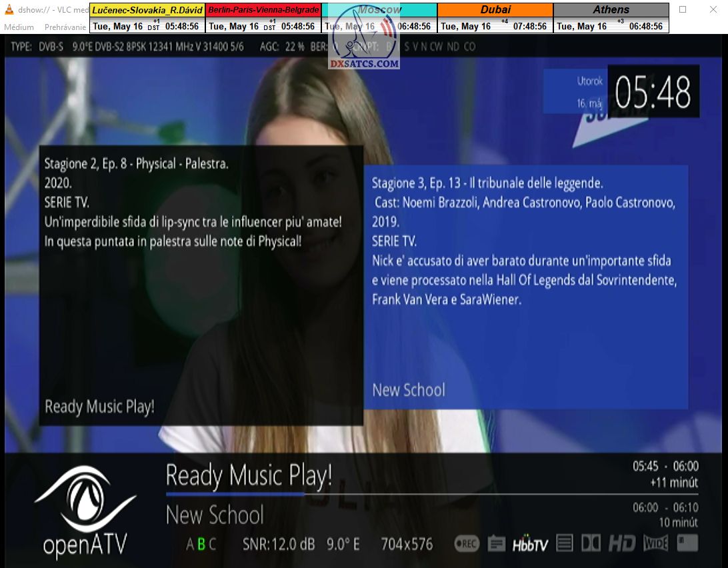Click the green tuner B indicator
The image size is (728, 568).
point(201,545)
